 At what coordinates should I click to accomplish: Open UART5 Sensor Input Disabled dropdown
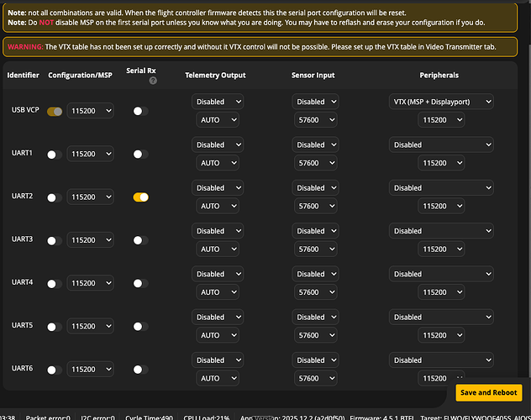[316, 318]
